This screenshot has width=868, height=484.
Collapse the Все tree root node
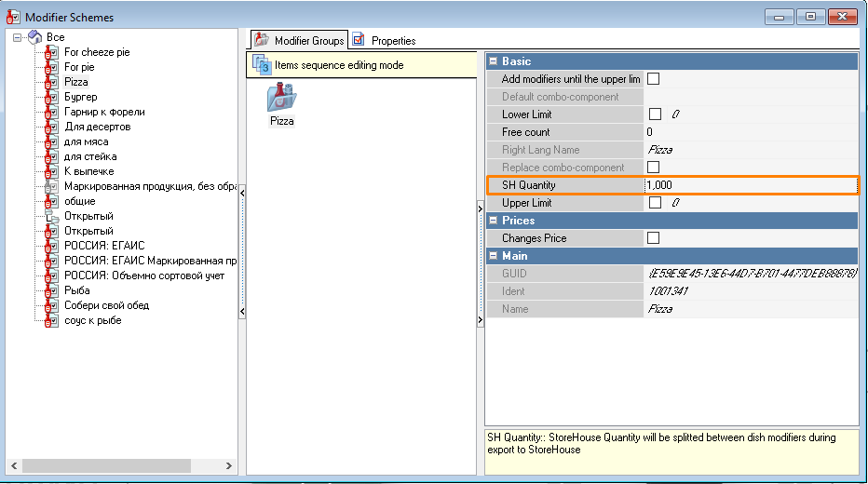18,37
